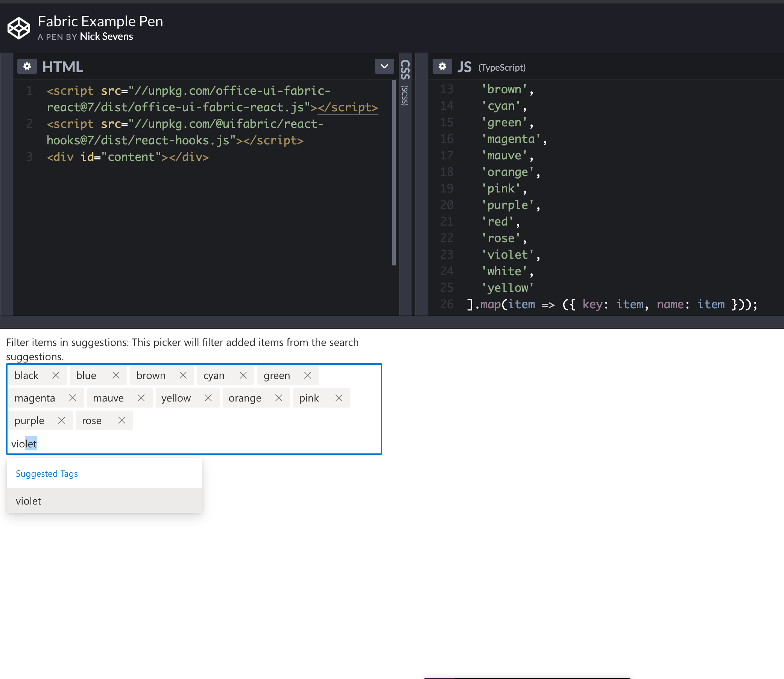Image resolution: width=784 pixels, height=679 pixels.
Task: Remove the black tag
Action: (x=56, y=375)
